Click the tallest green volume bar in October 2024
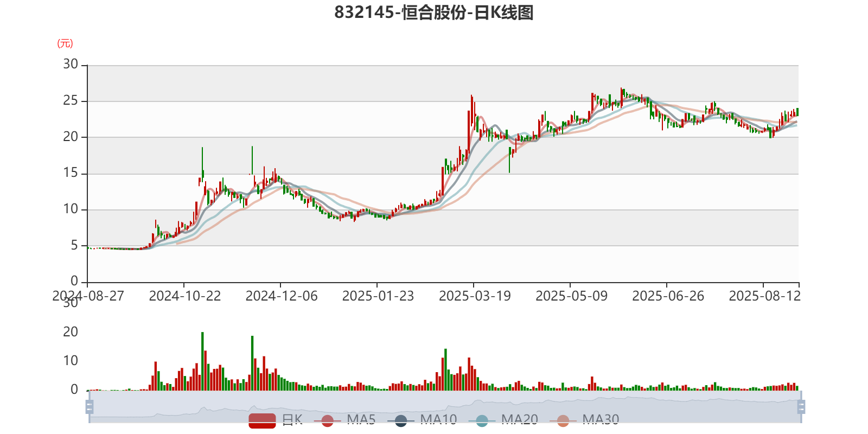 [x=202, y=361]
